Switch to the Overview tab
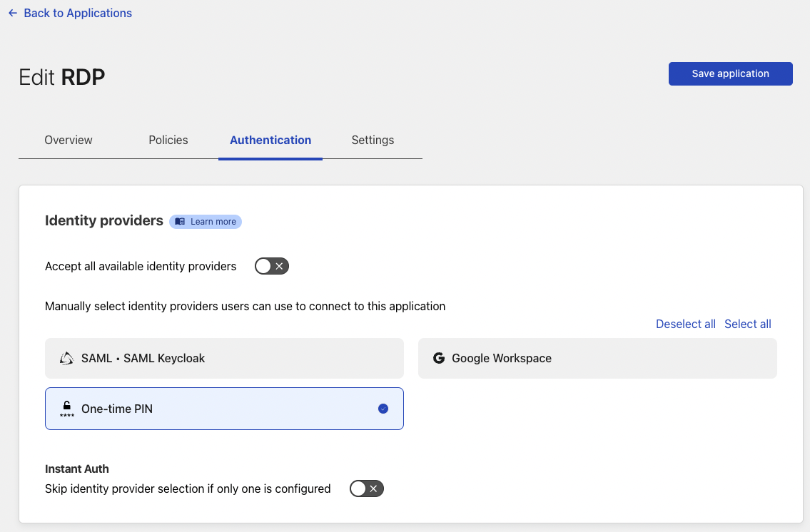The height and width of the screenshot is (532, 810). coord(69,140)
